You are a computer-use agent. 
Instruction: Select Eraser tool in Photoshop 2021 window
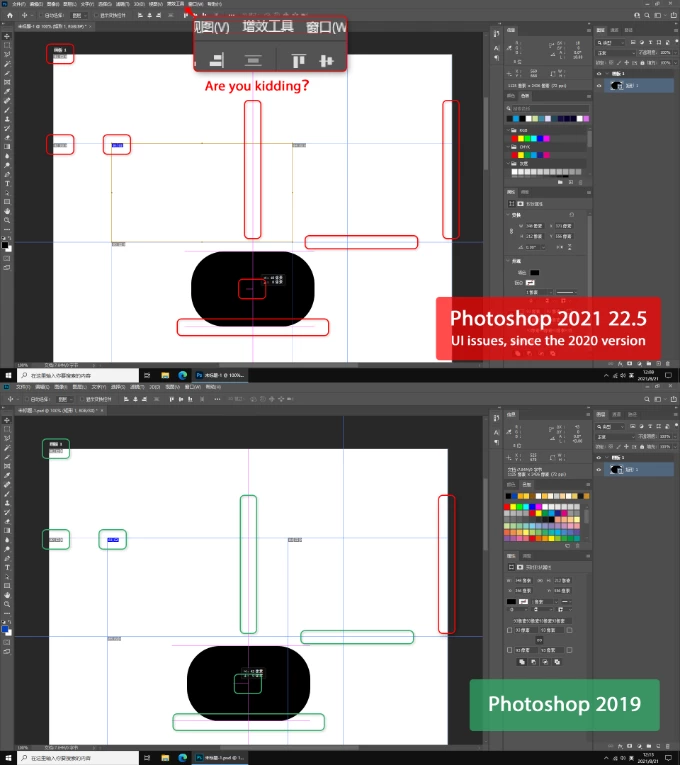pos(7,138)
